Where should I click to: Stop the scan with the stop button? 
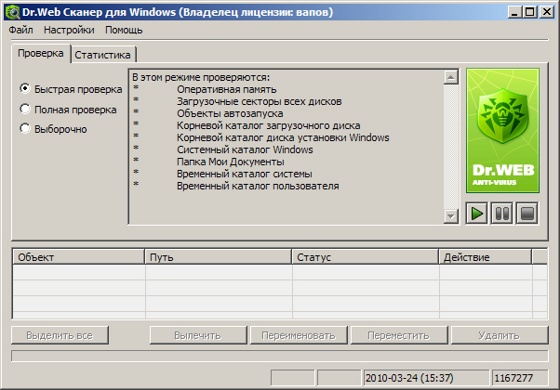(x=527, y=213)
